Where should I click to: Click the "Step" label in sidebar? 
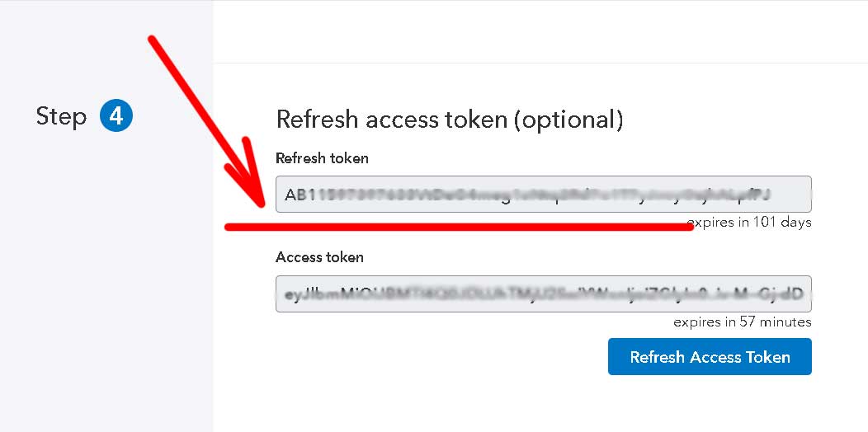(61, 117)
